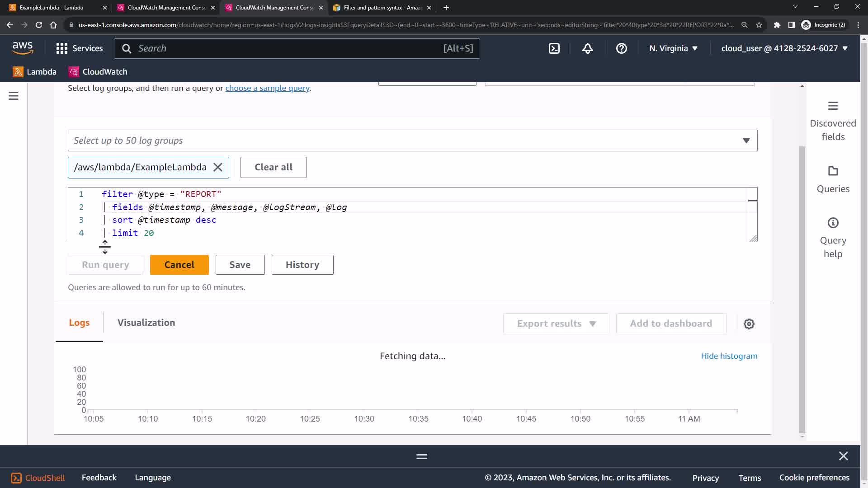
Task: Open the results settings gear icon
Action: [749, 324]
